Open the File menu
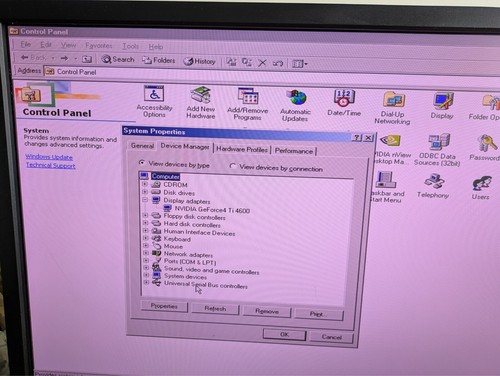 26,44
